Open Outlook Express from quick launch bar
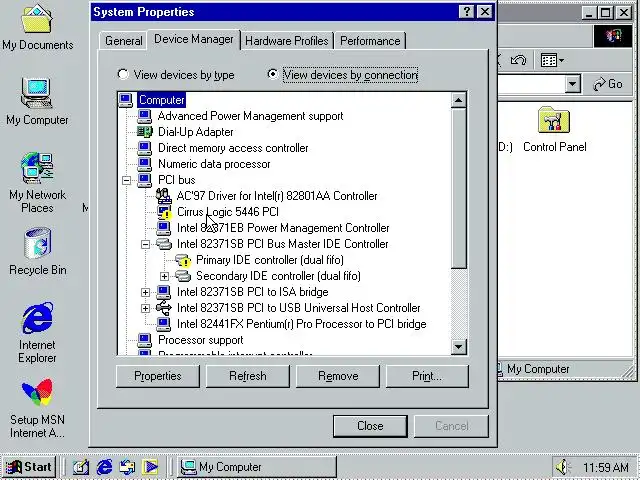The width and height of the screenshot is (640, 480). (127, 467)
